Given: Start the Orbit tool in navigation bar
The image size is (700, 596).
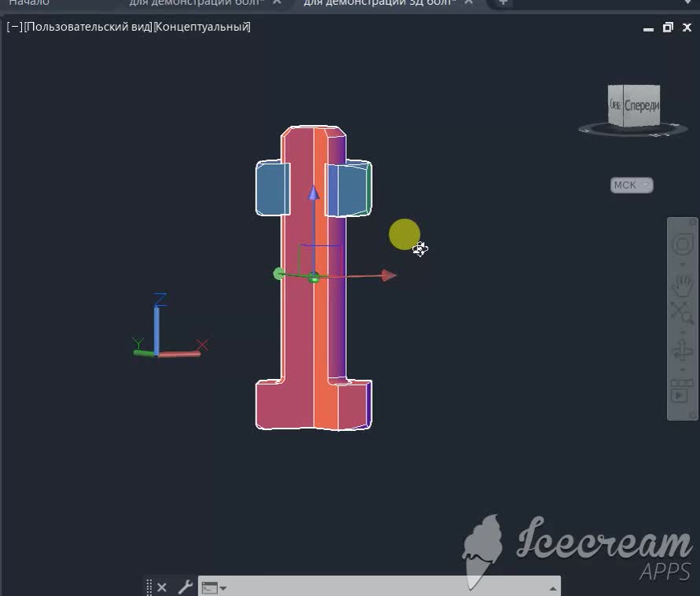Looking at the screenshot, I should tap(682, 350).
